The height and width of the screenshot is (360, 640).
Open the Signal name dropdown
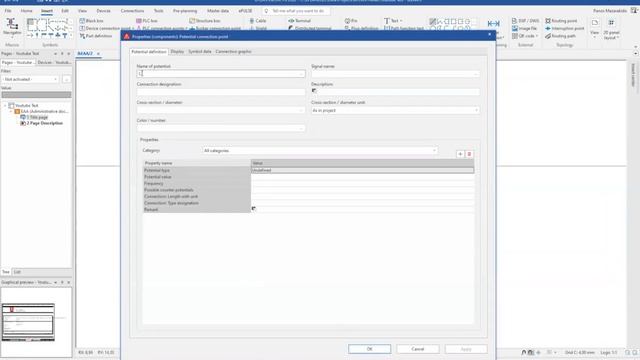click(476, 74)
